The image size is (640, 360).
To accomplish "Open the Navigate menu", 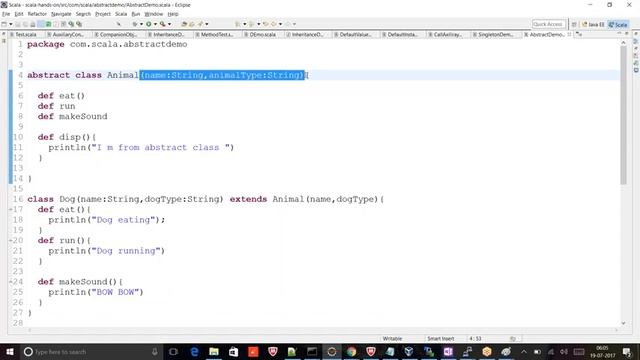I will 61,14.
